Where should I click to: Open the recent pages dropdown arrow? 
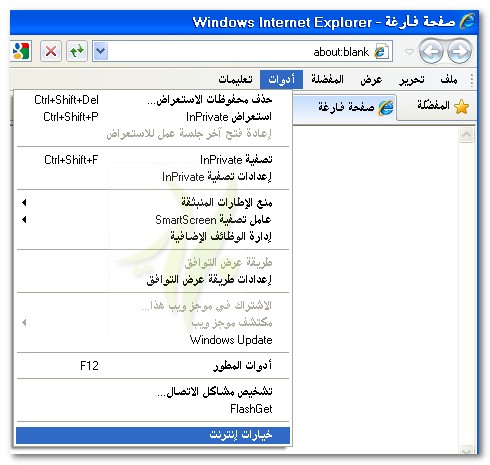click(409, 52)
